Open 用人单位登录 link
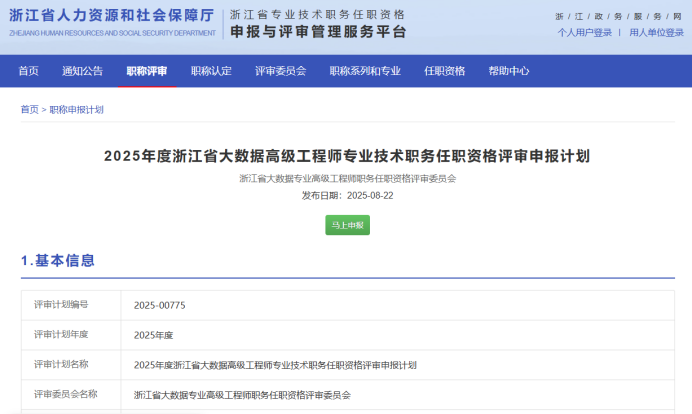The width and height of the screenshot is (692, 414). click(656, 33)
